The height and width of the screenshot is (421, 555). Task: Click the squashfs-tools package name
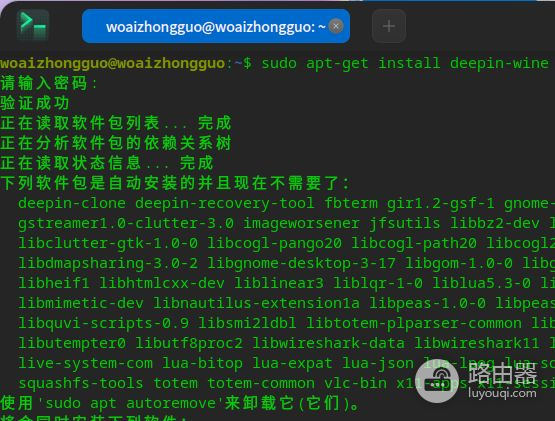81,383
